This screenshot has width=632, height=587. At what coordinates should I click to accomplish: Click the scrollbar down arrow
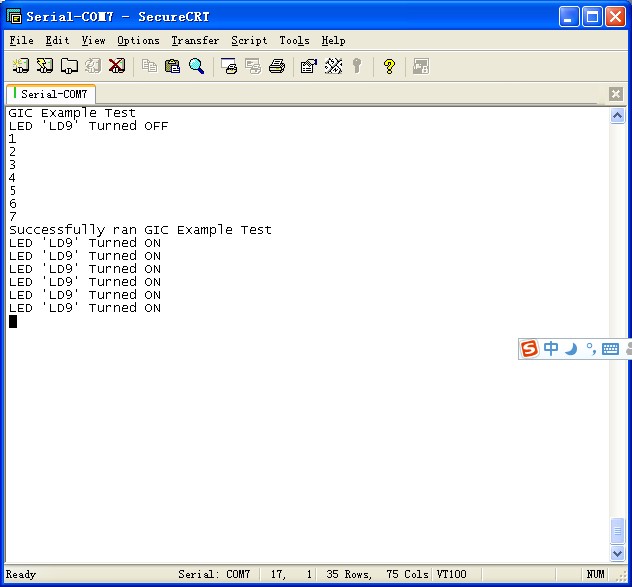617,553
